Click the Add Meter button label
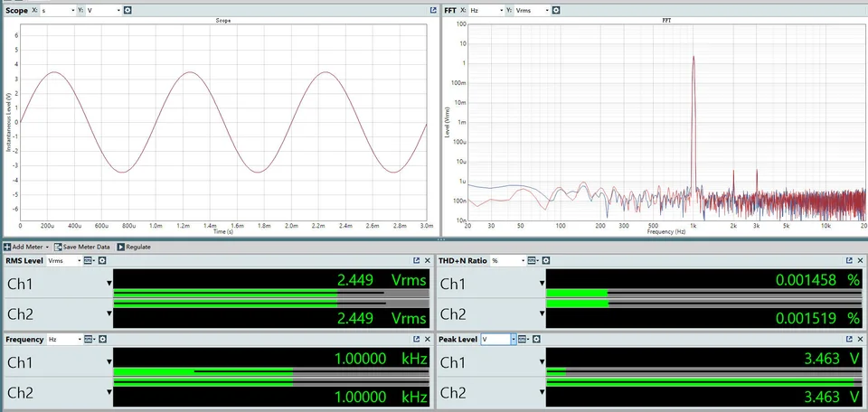 pyautogui.click(x=28, y=248)
